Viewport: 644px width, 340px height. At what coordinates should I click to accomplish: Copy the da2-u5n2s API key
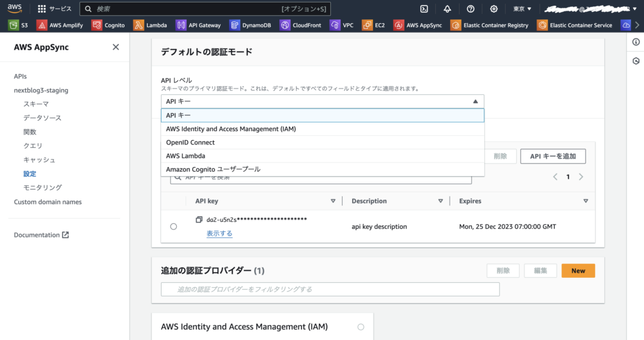pos(199,220)
